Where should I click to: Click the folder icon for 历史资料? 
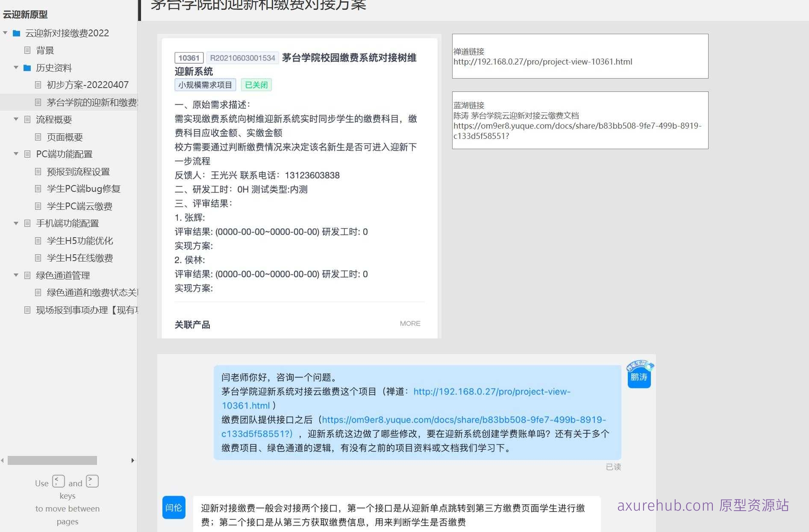(x=27, y=68)
